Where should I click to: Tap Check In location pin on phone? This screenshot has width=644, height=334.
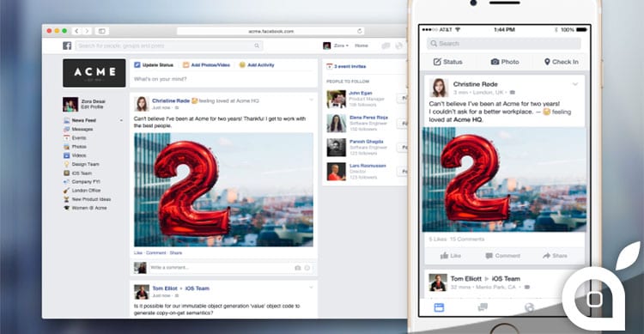click(547, 62)
